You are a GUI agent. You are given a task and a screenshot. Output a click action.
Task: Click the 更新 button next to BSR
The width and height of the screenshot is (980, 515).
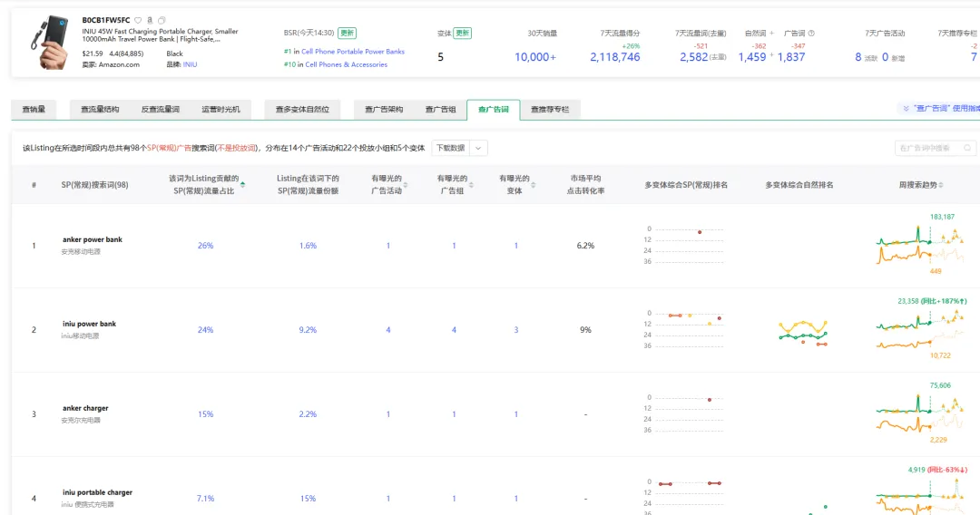click(347, 33)
